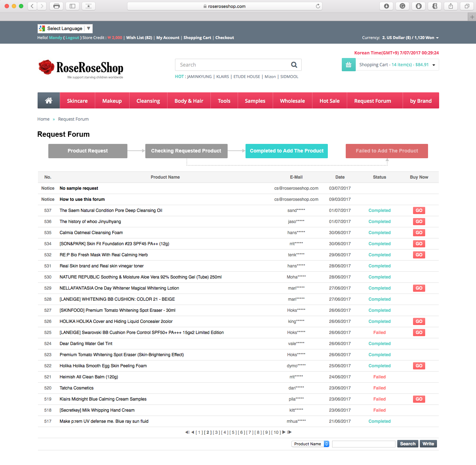Click Checking Requested Product button
476x465 pixels.
186,151
